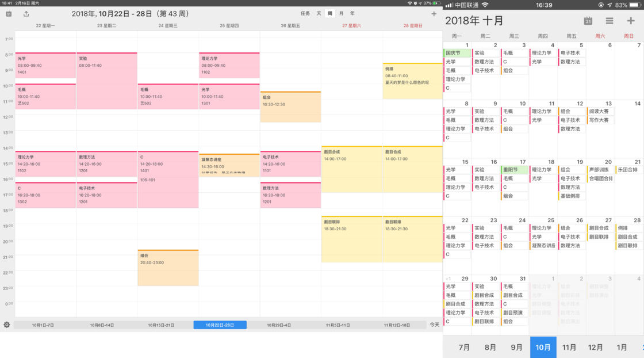Select 8月 in month strip

[490, 347]
